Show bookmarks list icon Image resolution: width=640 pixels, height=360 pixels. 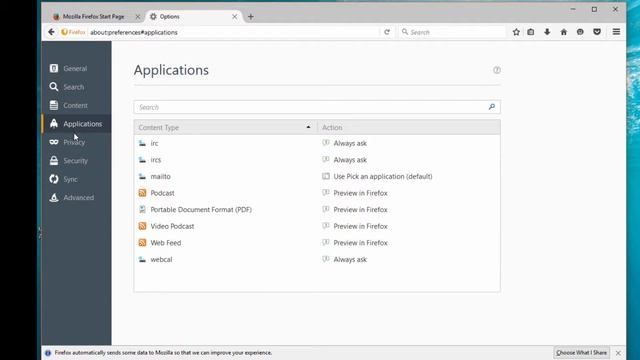[531, 32]
